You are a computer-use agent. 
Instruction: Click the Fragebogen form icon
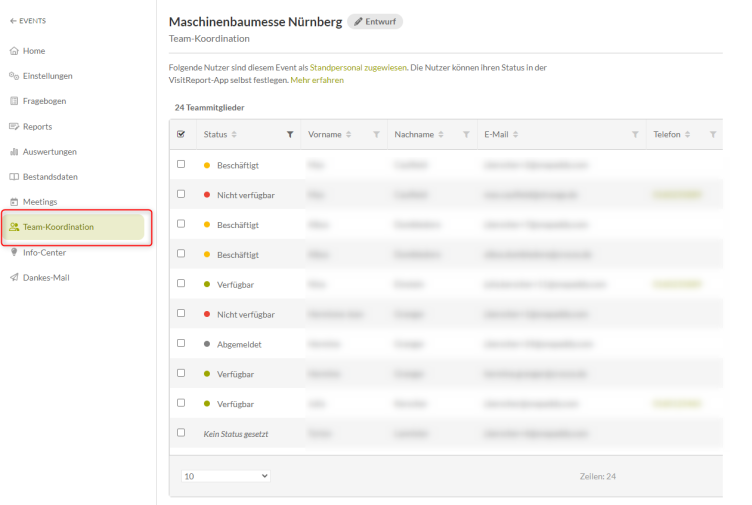[x=14, y=101]
